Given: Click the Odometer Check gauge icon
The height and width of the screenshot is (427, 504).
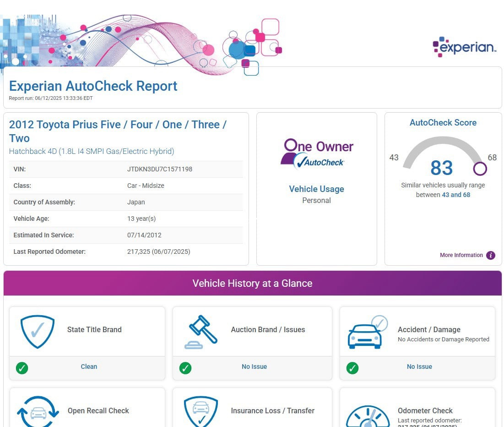Looking at the screenshot, I should 368,416.
